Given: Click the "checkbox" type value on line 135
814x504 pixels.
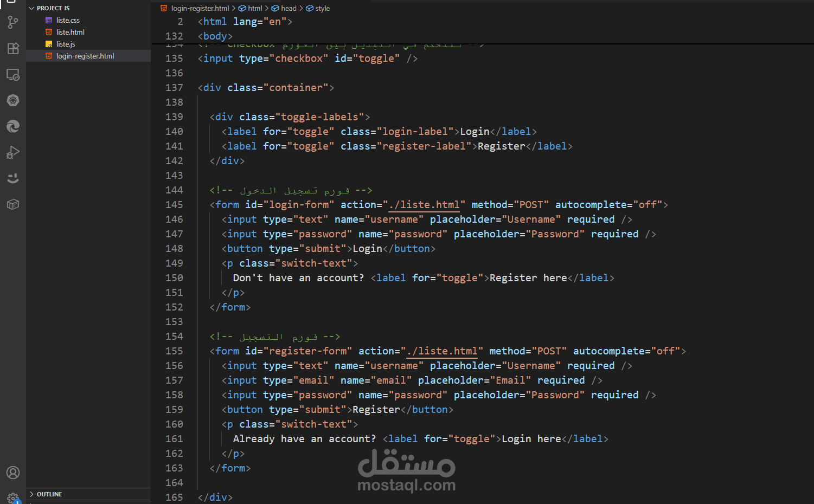Looking at the screenshot, I should [x=299, y=59].
